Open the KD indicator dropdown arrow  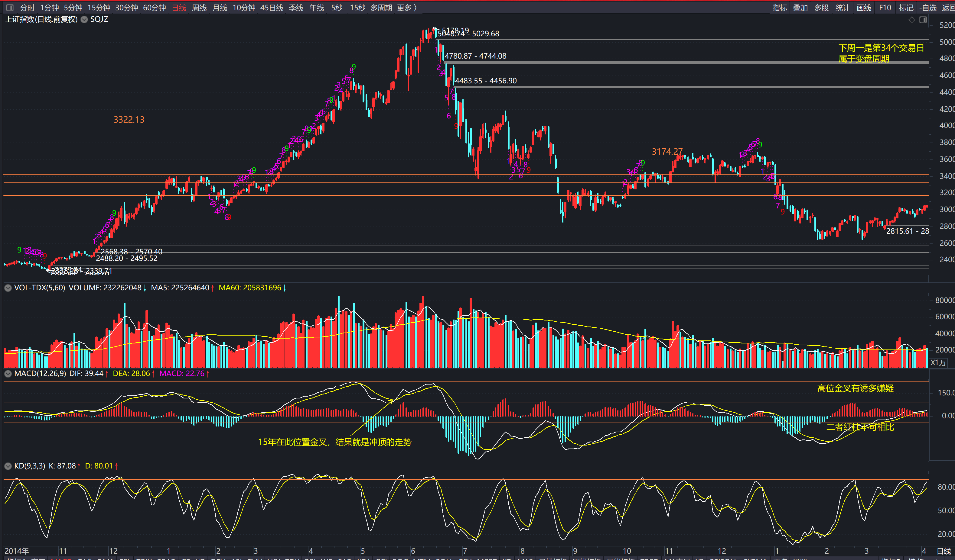click(x=8, y=466)
